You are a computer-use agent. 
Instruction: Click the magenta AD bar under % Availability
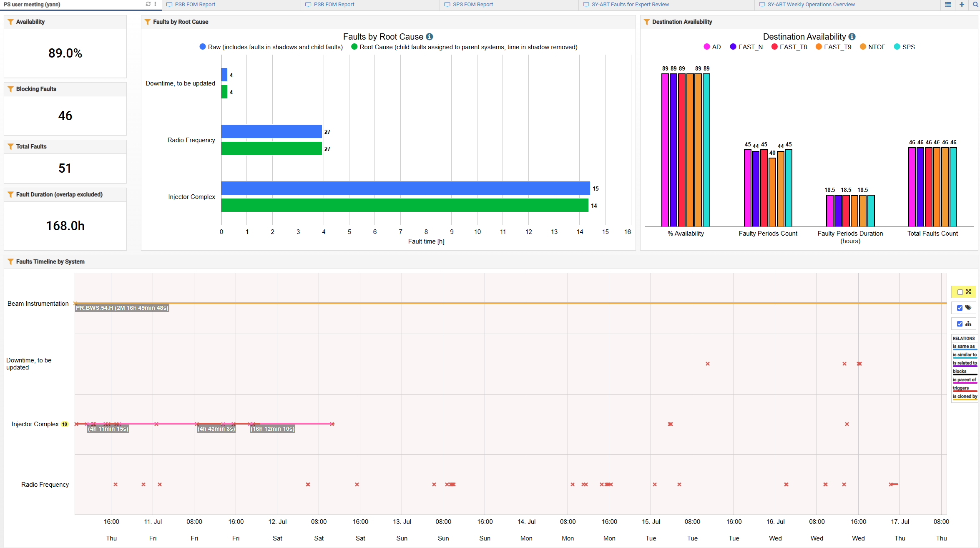tap(665, 150)
